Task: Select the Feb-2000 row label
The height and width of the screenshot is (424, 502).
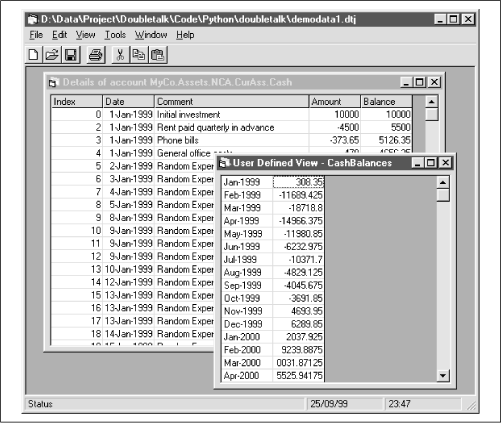Action: pyautogui.click(x=247, y=350)
